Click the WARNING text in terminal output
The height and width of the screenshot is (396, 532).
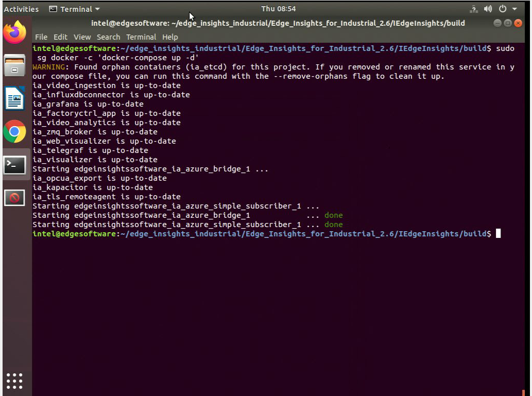click(x=49, y=67)
